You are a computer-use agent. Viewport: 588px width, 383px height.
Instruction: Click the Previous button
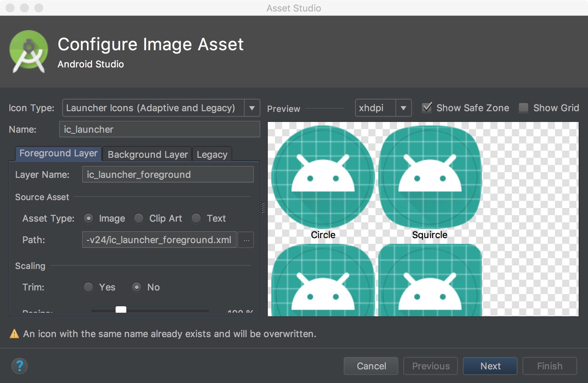[431, 366]
